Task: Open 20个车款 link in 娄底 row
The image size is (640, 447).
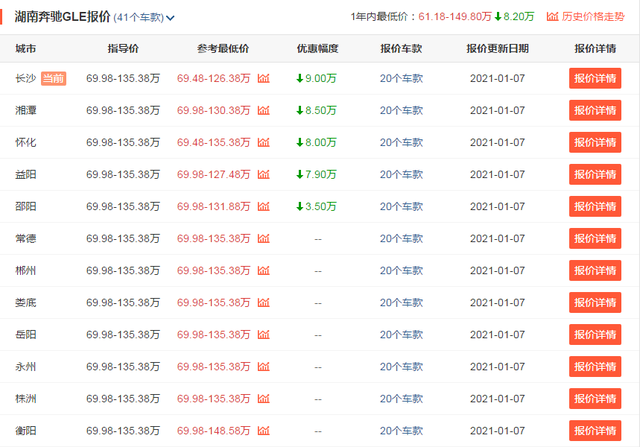Action: (401, 302)
